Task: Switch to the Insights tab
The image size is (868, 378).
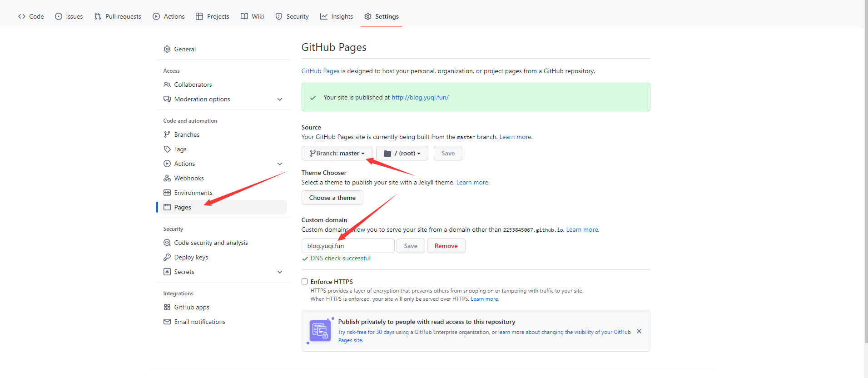Action: (x=337, y=16)
